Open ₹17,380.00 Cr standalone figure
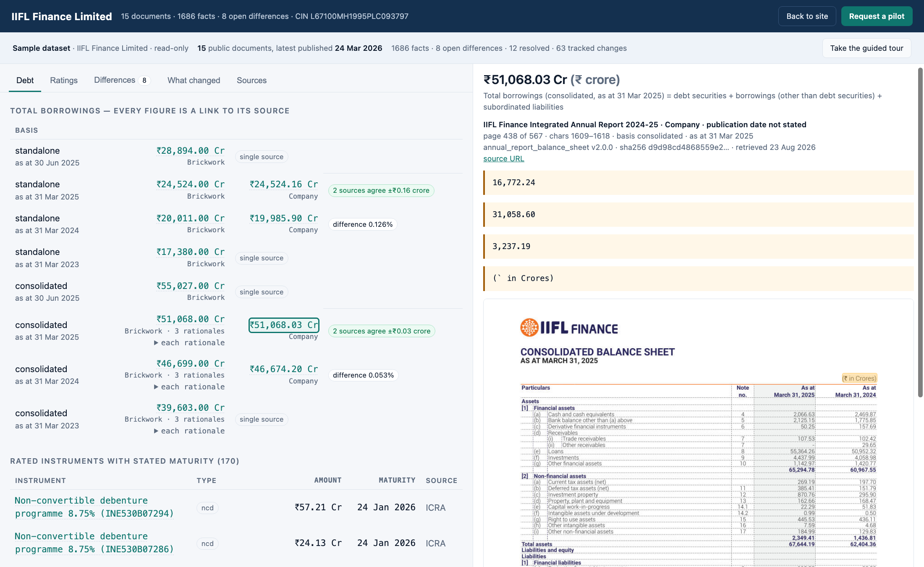The height and width of the screenshot is (567, 924). 191,252
